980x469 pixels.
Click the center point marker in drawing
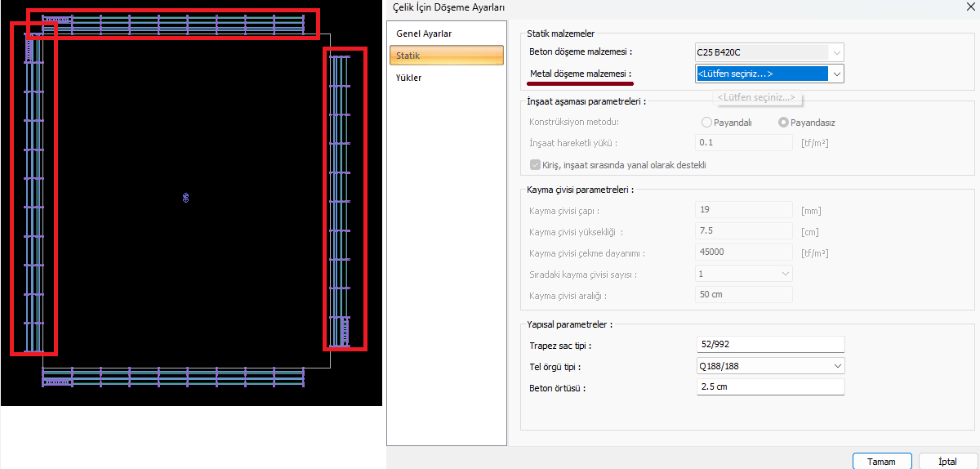(185, 197)
